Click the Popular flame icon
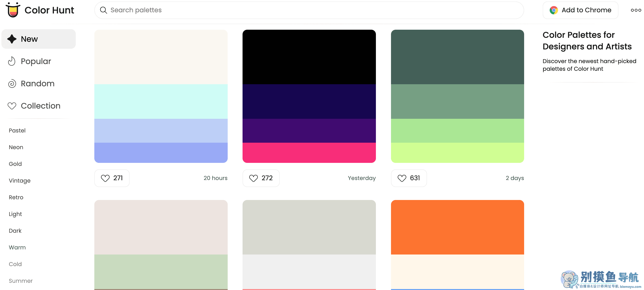 (12, 61)
